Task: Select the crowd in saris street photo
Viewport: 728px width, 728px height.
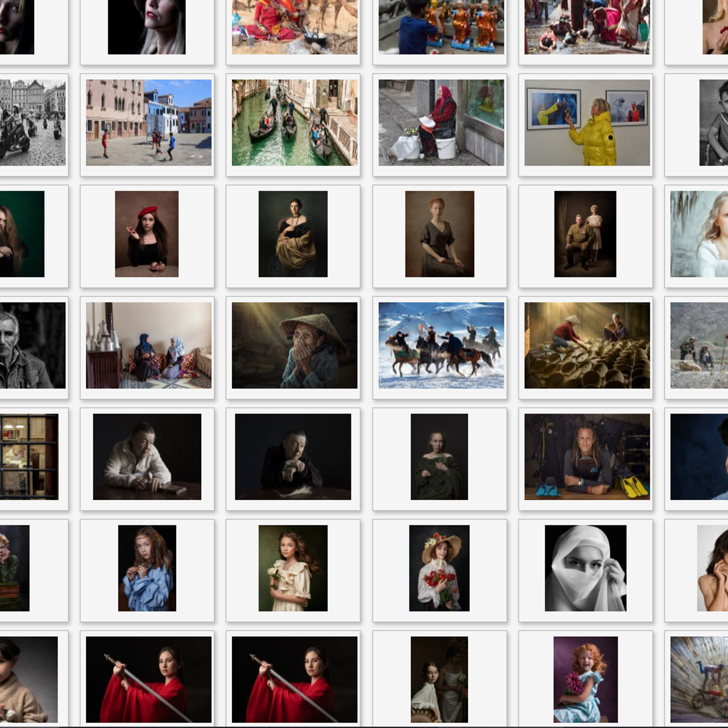Action: point(587,27)
